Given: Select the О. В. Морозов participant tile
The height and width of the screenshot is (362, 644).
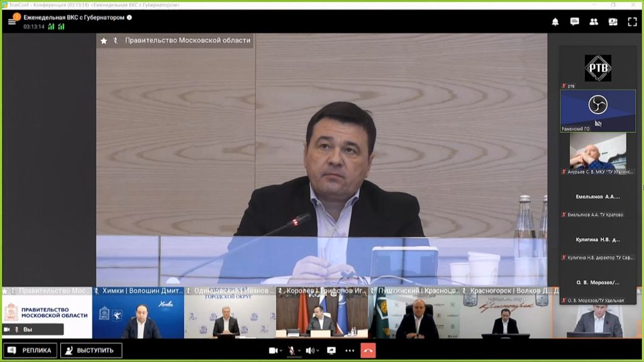Looking at the screenshot, I should (x=598, y=282).
